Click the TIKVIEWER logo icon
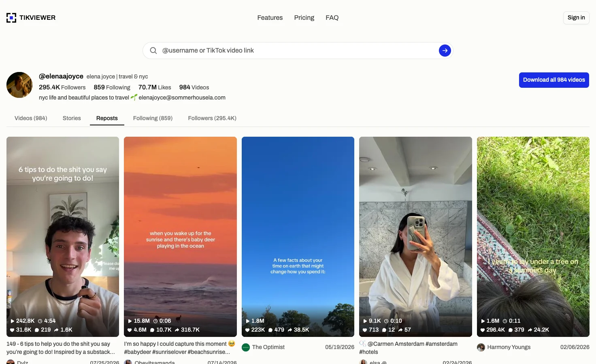Image resolution: width=596 pixels, height=364 pixels. click(x=11, y=18)
